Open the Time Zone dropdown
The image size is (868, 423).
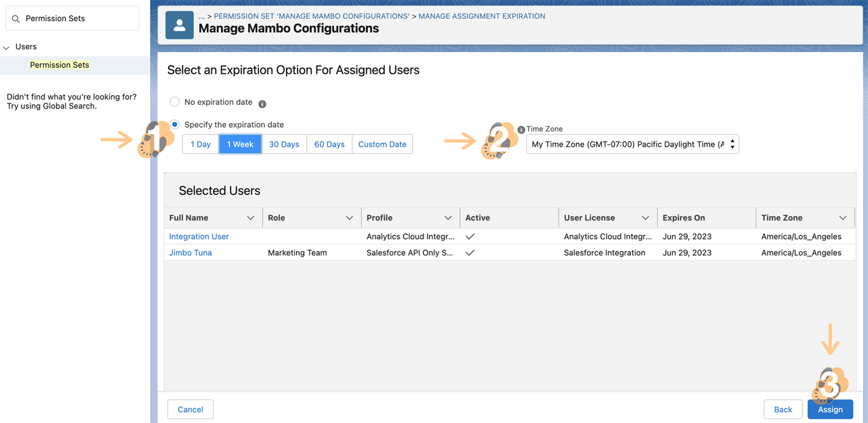point(632,144)
